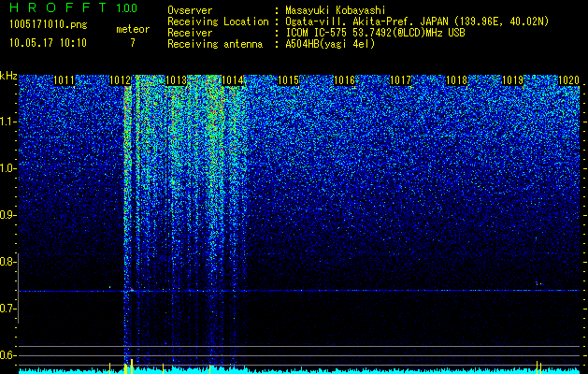Click the meteor count value 7

pyautogui.click(x=133, y=42)
